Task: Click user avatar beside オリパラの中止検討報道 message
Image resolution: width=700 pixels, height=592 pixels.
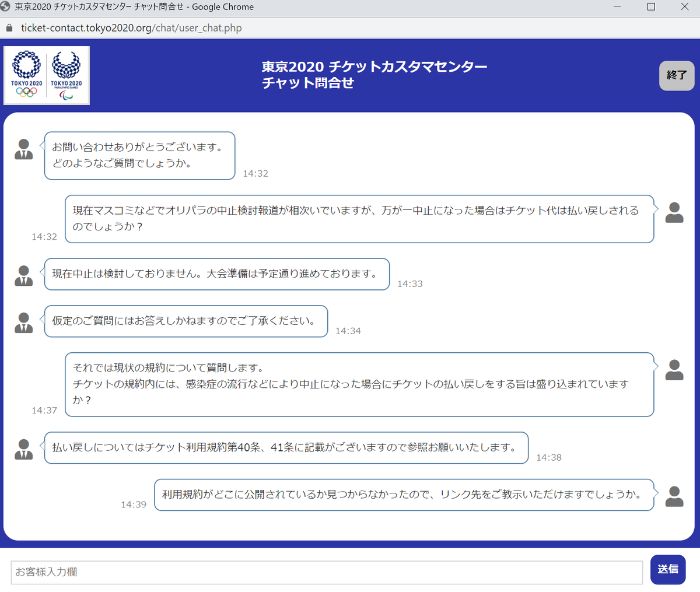Action: (674, 212)
